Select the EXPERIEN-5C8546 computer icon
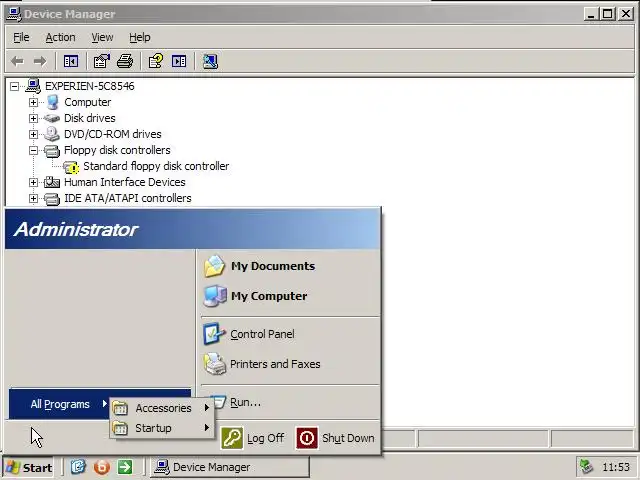The width and height of the screenshot is (640, 480). (x=33, y=86)
